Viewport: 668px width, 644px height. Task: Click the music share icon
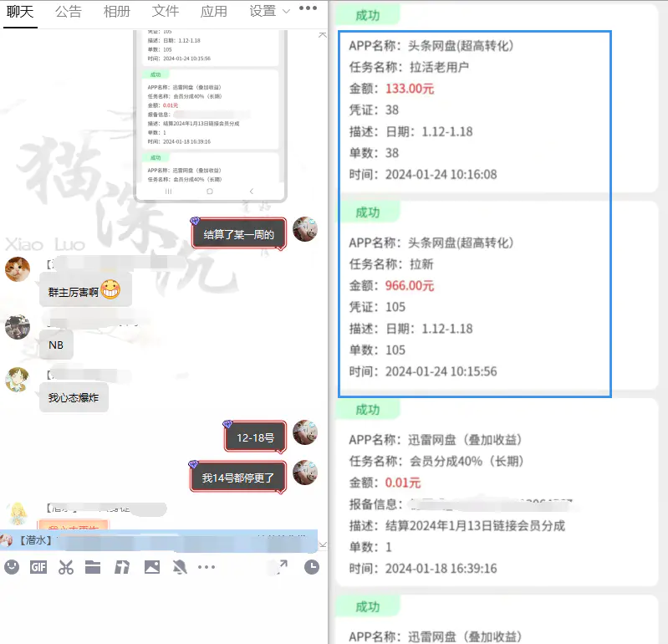122,567
